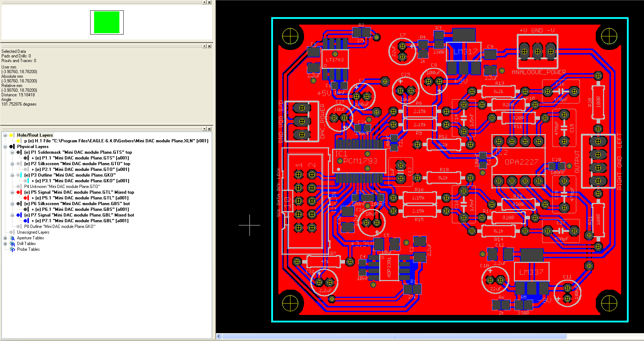This screenshot has height=341, width=644.
Task: Select P7 Signal GBL Mixed bot row
Action: tap(79, 215)
